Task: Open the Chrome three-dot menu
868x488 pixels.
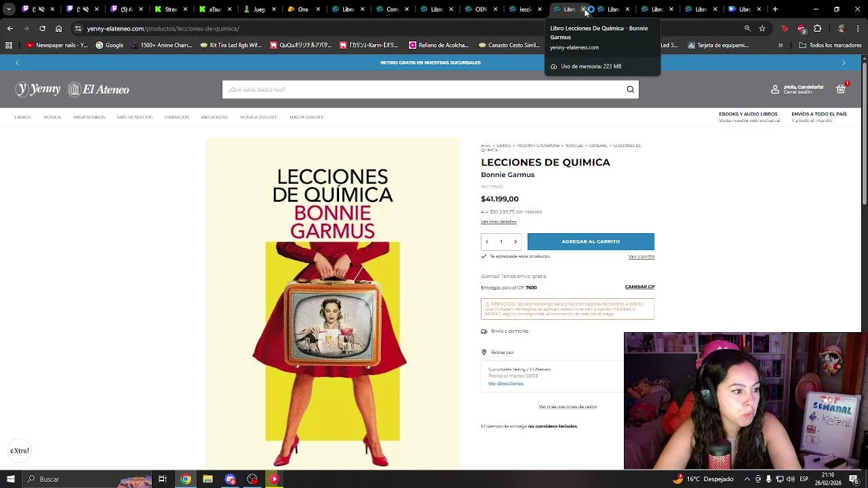Action: coord(859,28)
